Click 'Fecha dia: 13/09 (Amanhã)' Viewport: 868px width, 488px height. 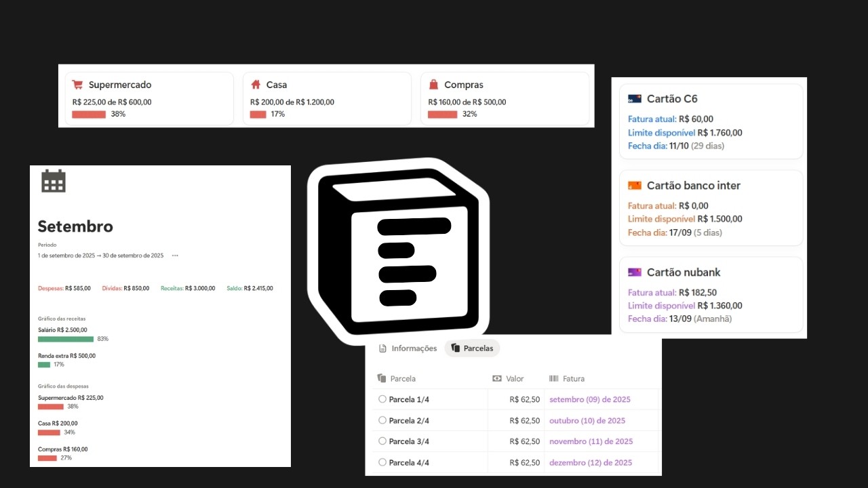(x=680, y=319)
